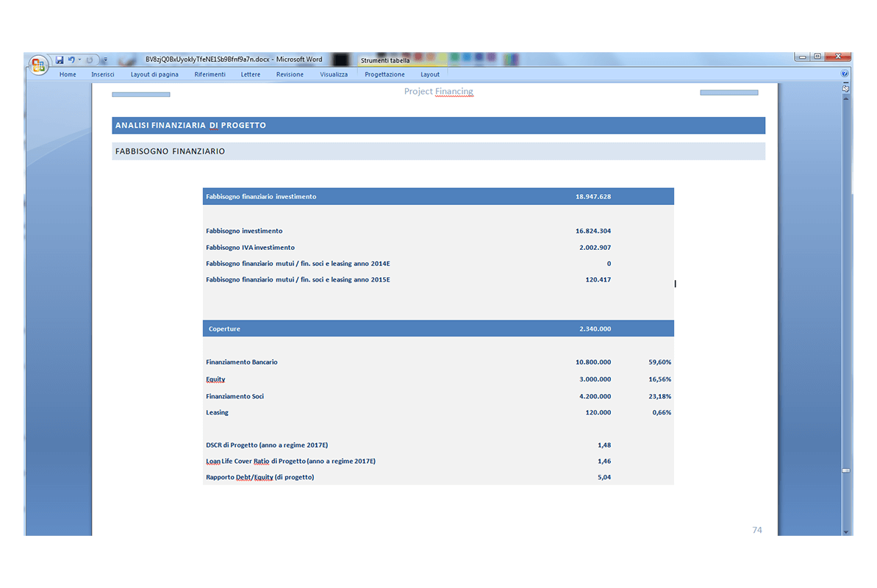The image size is (877, 588).
Task: Open the Progettazione table tools tab
Action: 384,74
